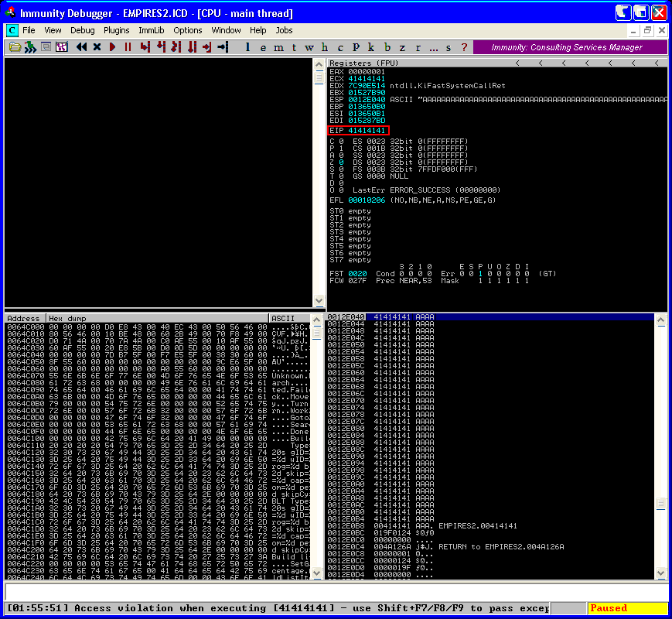This screenshot has height=619, width=672.
Task: Click the graph view toolbar icon
Action: pyautogui.click(x=62, y=47)
